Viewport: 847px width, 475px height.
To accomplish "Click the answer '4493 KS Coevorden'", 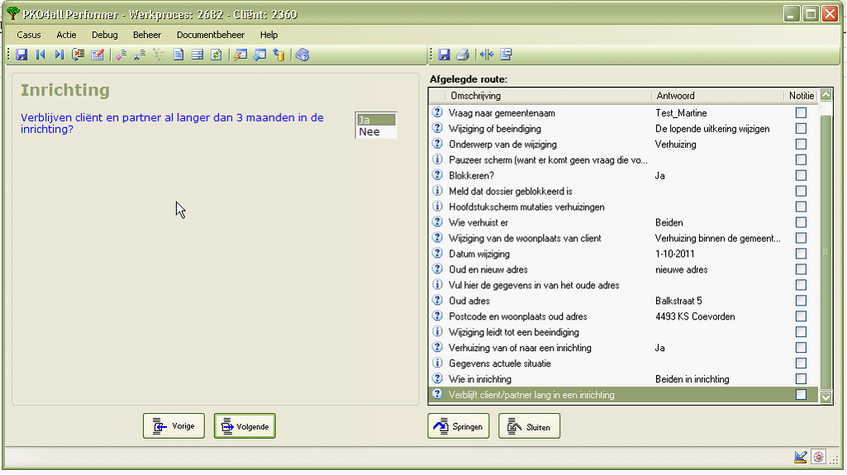I will click(695, 316).
